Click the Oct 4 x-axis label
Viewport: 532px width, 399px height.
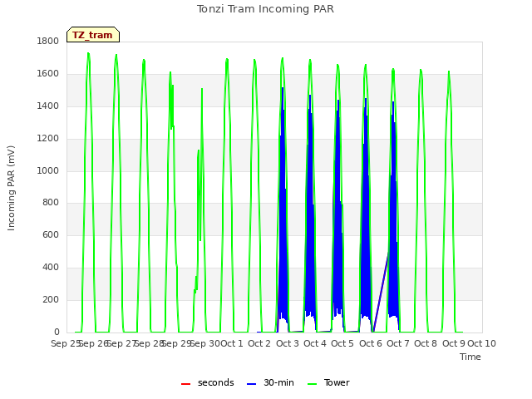[x=315, y=343]
